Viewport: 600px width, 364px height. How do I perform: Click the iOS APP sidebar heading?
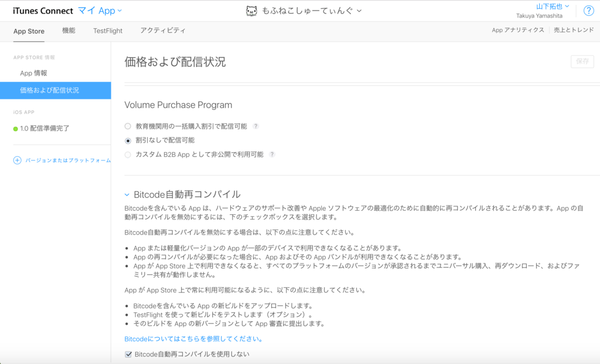pos(23,112)
